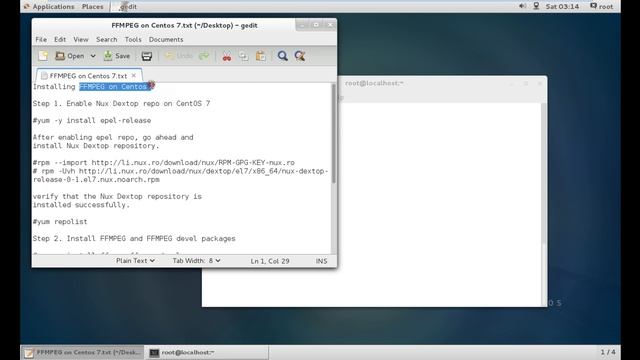Viewport: 640px width, 360px height.
Task: Maximize the gedit window
Action: click(x=316, y=25)
